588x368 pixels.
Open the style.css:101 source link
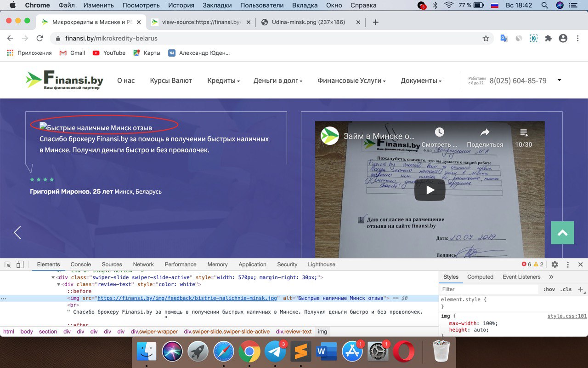pyautogui.click(x=567, y=316)
